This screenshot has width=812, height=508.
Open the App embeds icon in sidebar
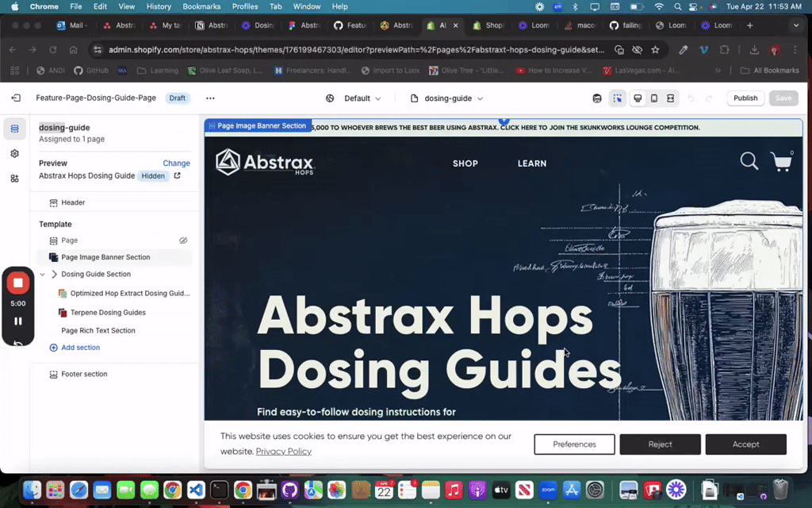(14, 179)
